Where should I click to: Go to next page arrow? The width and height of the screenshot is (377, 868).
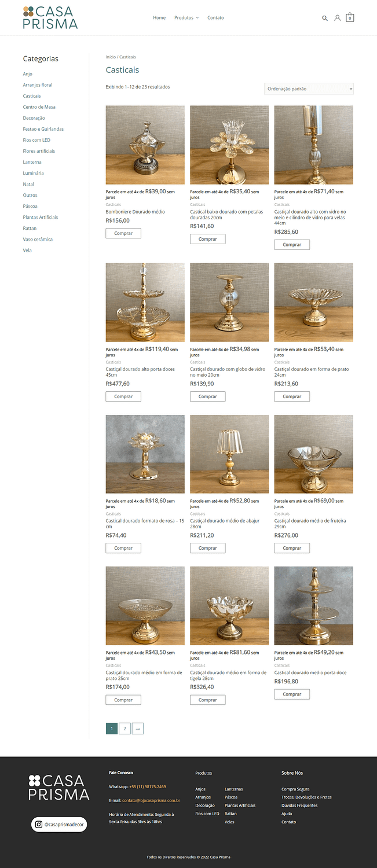coord(138,729)
